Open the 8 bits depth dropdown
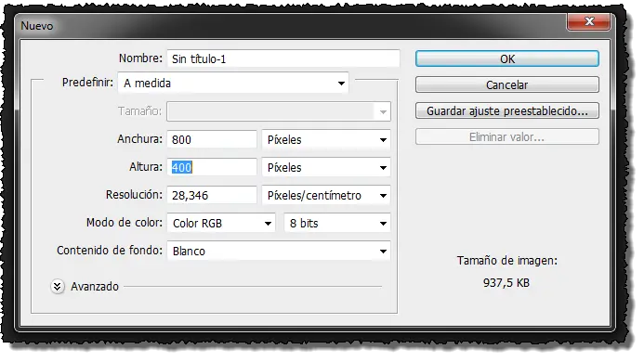Screen dimensions: 644x362 (x=337, y=224)
